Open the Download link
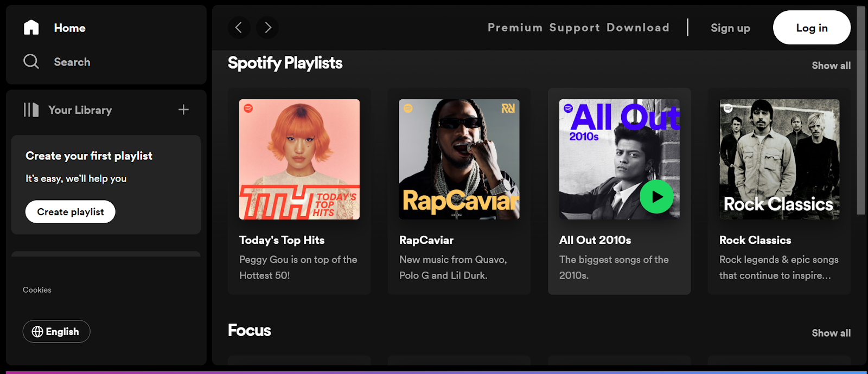 (638, 28)
